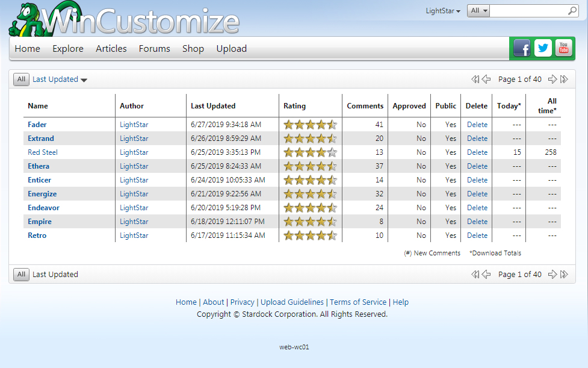Open the About footer link
The height and width of the screenshot is (368, 588).
point(214,302)
